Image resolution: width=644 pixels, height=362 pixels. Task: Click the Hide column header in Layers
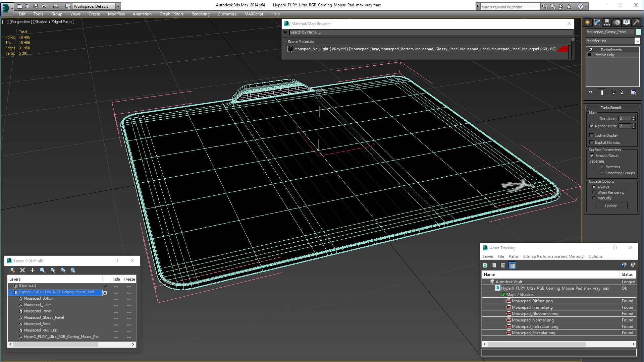pos(116,279)
